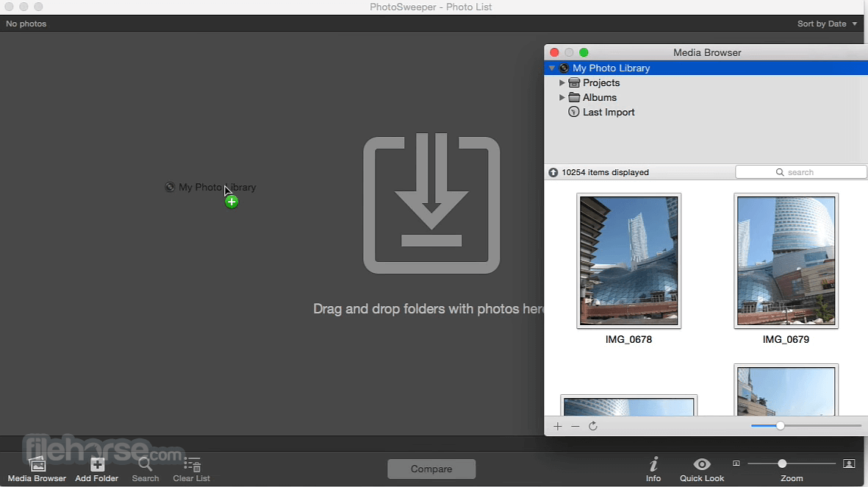Click the 'No photos' status label
Screen dimensions: 868x487
click(x=26, y=24)
